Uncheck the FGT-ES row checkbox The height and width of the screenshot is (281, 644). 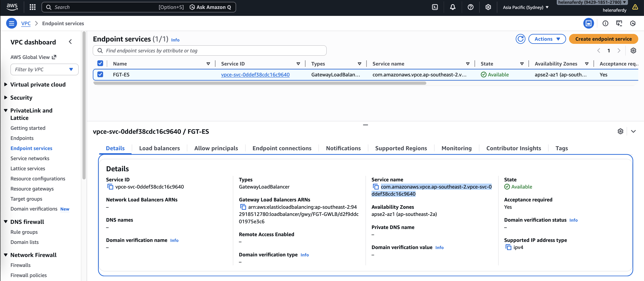pyautogui.click(x=100, y=75)
